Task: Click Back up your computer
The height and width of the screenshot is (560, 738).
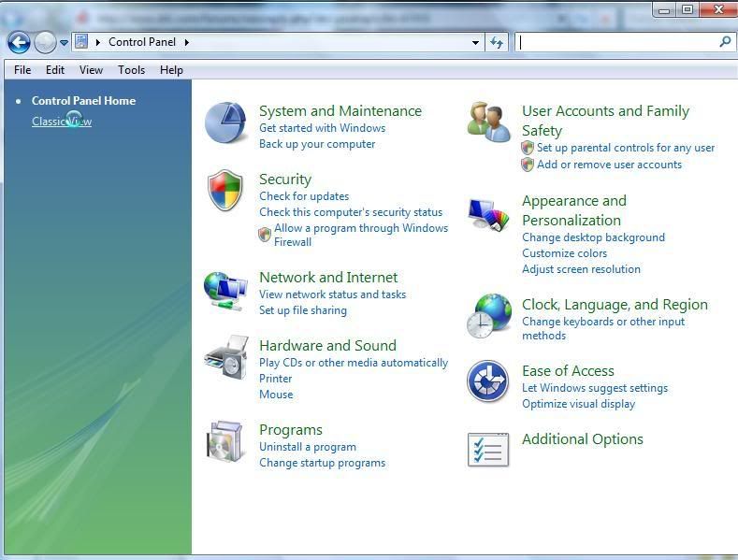Action: 317,144
